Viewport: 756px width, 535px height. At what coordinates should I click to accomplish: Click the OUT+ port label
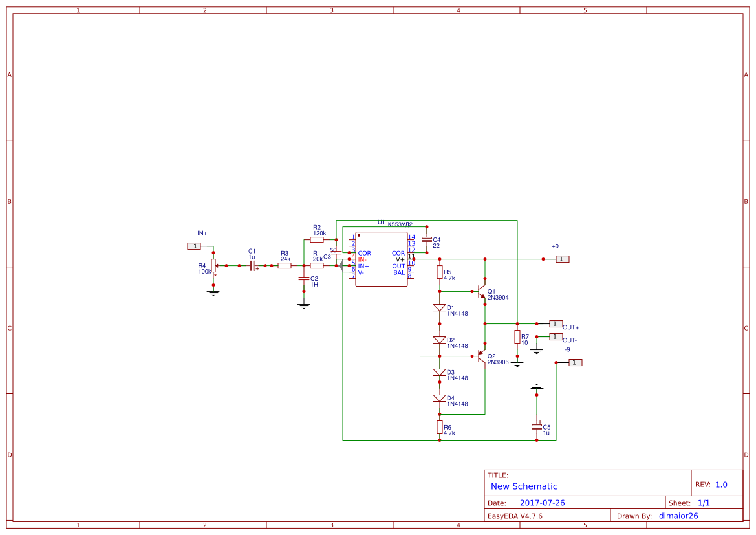(569, 327)
